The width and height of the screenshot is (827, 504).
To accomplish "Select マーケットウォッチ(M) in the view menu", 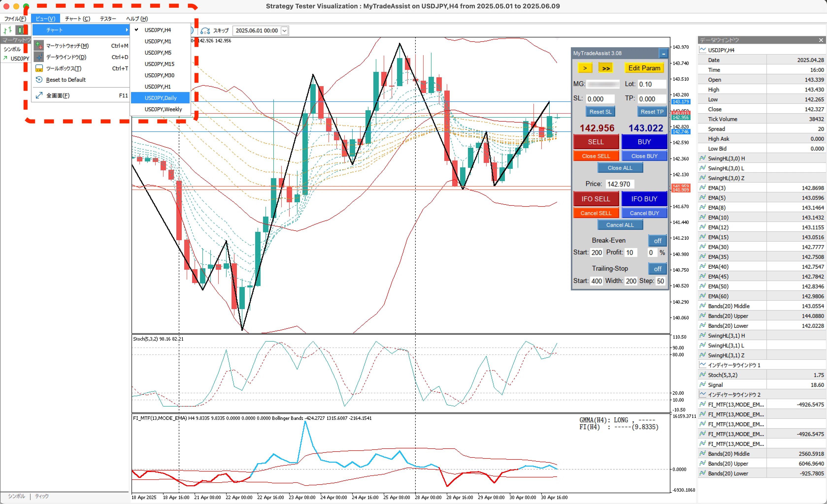I will (81, 46).
